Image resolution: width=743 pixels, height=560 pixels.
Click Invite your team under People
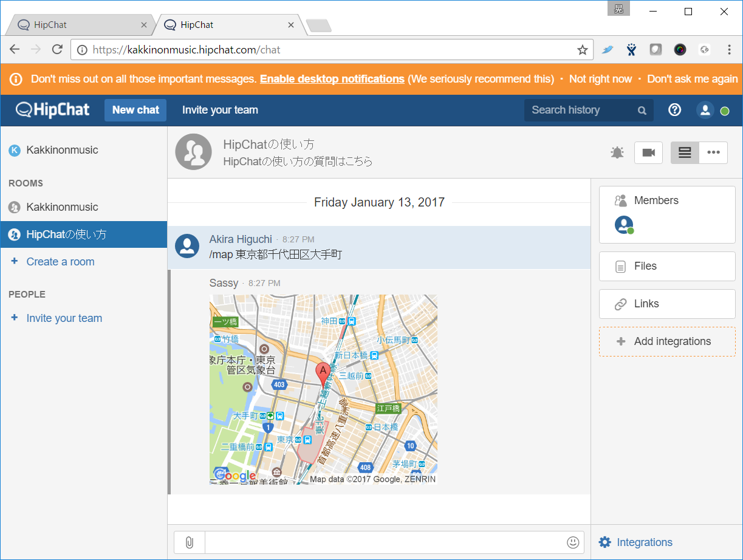(64, 318)
